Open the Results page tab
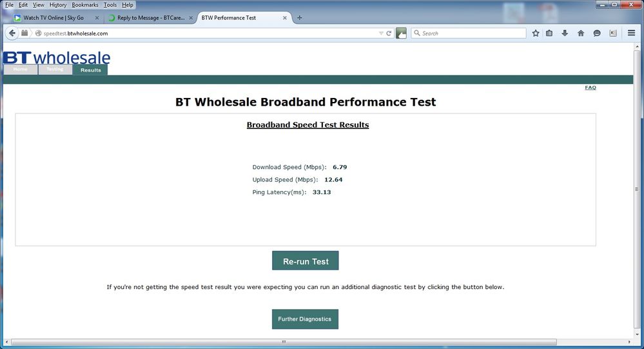 91,70
